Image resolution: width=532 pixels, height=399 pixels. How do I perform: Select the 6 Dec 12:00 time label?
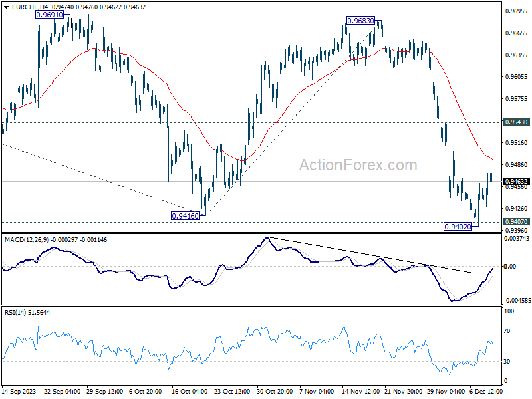pyautogui.click(x=486, y=391)
